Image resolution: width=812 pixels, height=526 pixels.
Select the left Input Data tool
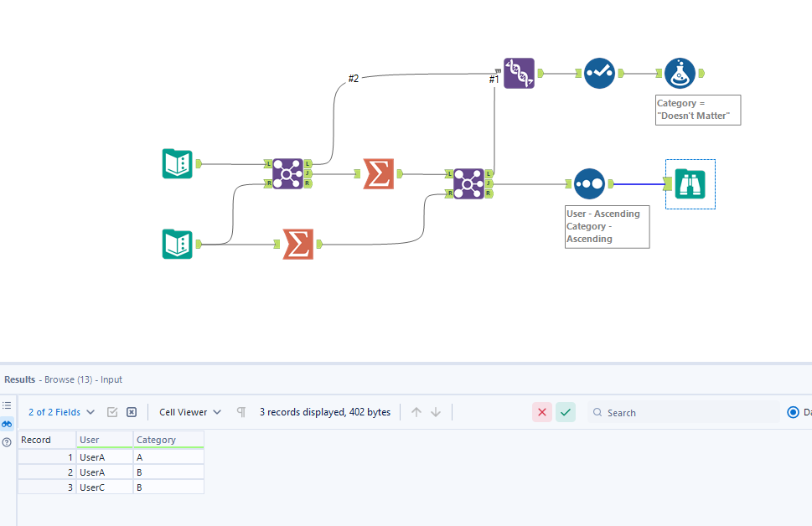177,163
